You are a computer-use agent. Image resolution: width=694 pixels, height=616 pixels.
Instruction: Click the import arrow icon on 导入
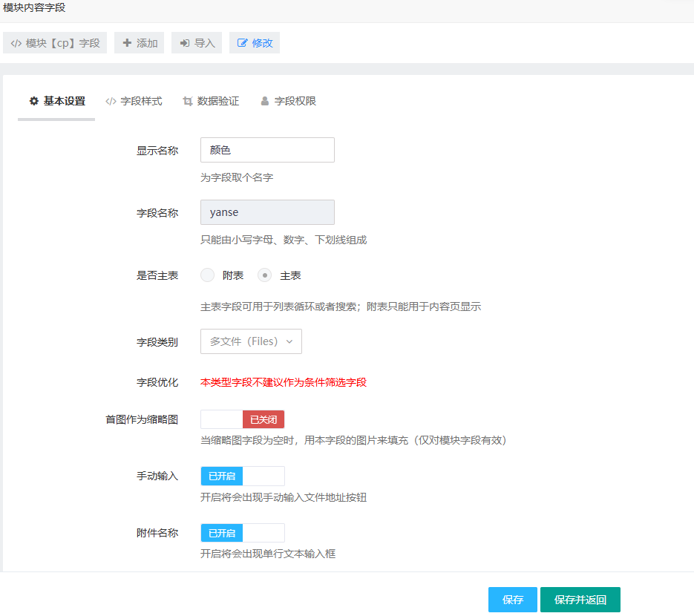[185, 43]
